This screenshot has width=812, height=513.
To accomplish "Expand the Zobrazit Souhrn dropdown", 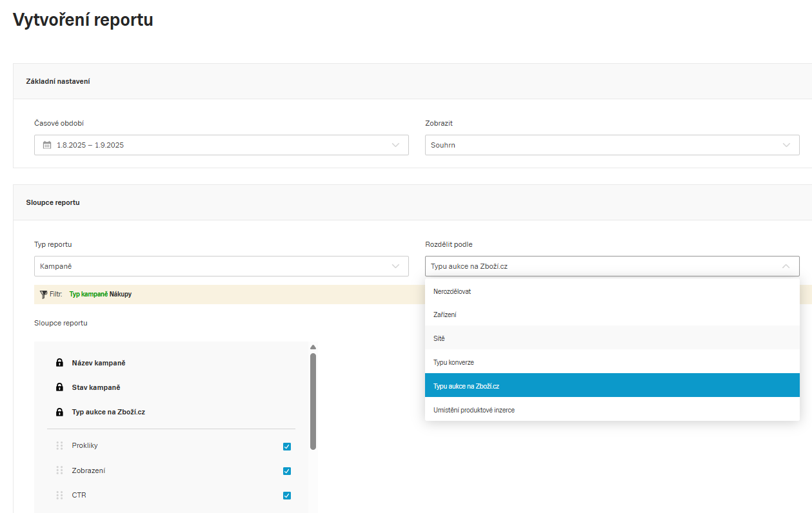I will 611,145.
